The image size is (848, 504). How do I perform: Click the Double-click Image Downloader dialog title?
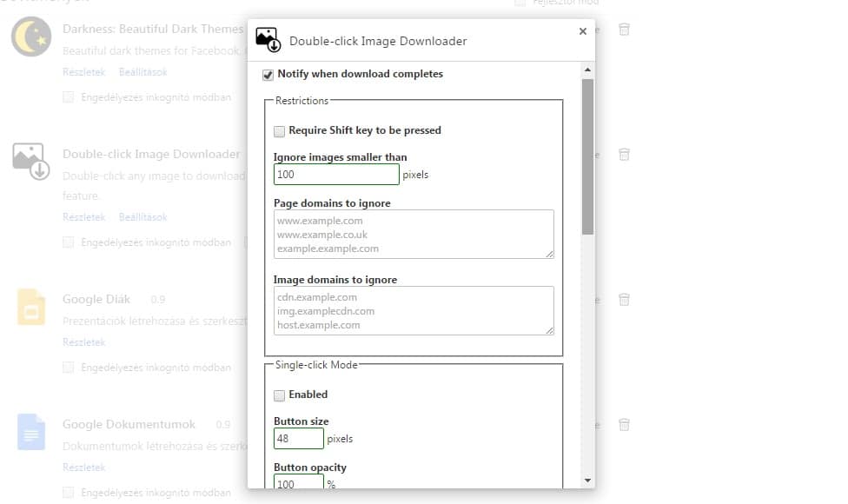(x=378, y=41)
